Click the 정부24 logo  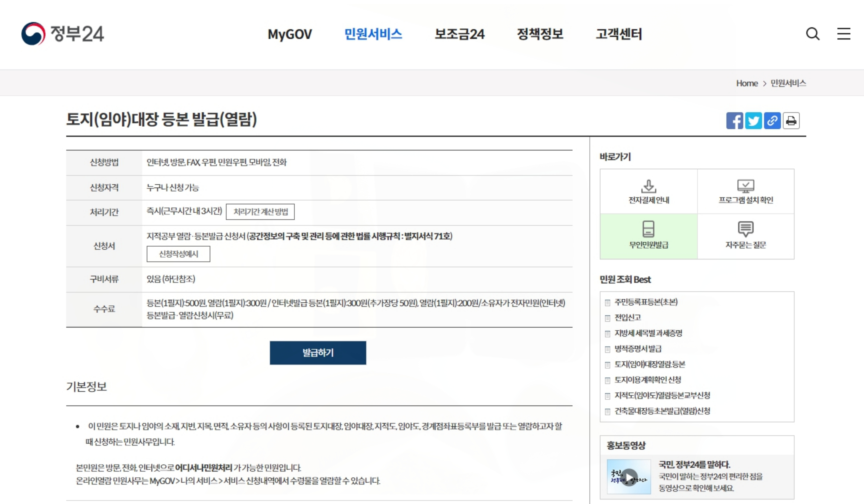62,34
